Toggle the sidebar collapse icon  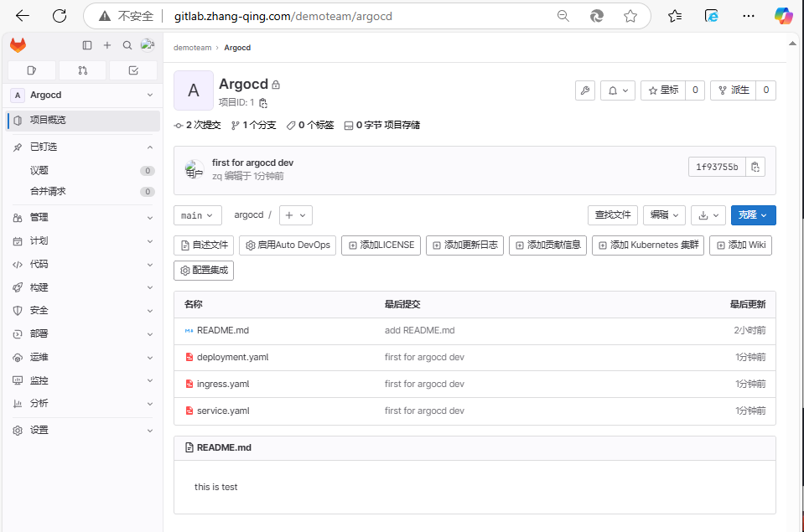(x=87, y=45)
